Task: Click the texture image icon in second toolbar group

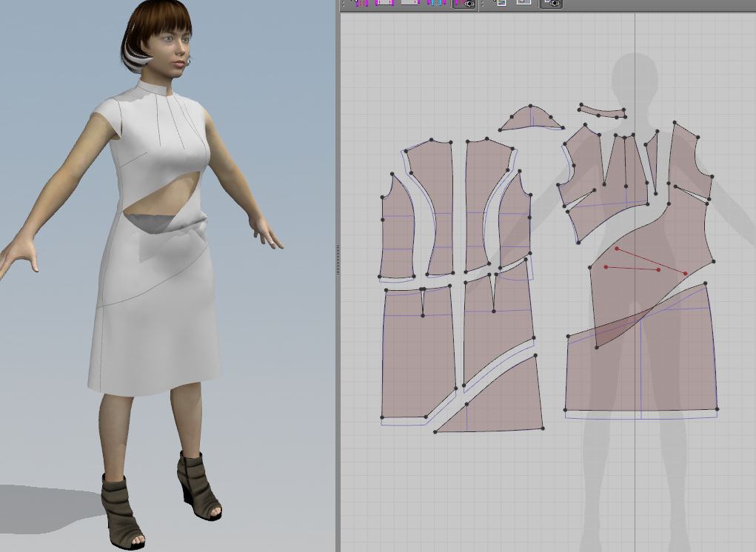Action: (500, 3)
